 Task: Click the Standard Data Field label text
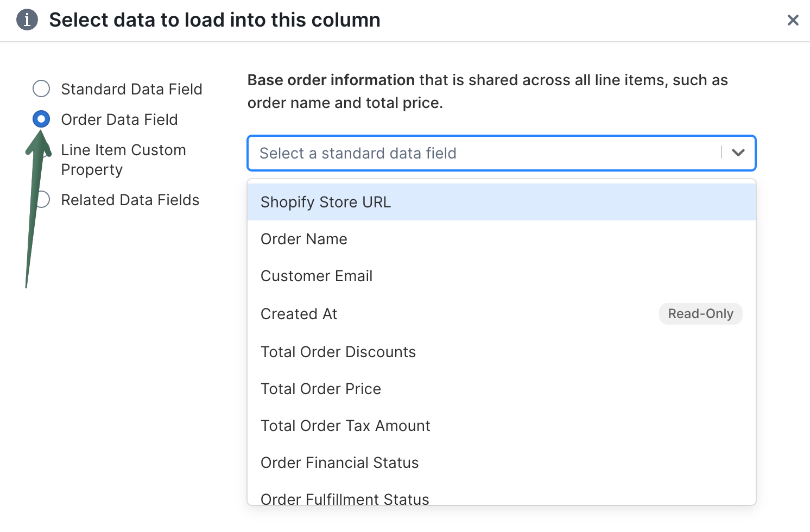click(x=131, y=89)
